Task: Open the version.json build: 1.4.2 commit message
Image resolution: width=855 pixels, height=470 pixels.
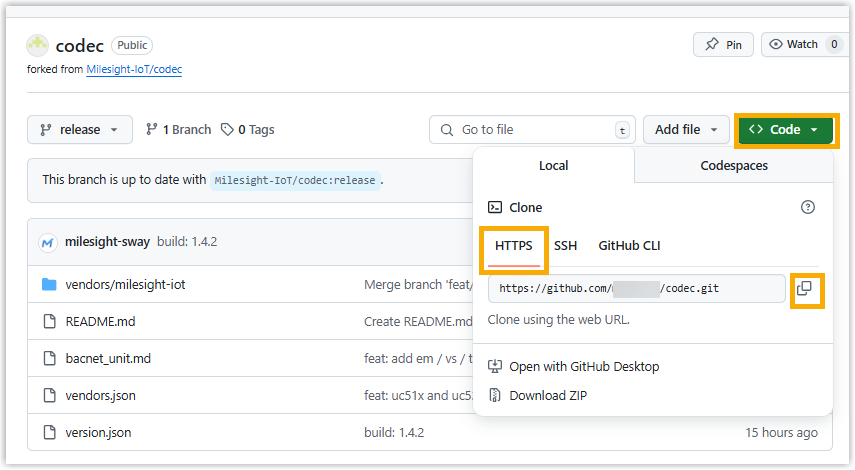Action: click(x=394, y=433)
